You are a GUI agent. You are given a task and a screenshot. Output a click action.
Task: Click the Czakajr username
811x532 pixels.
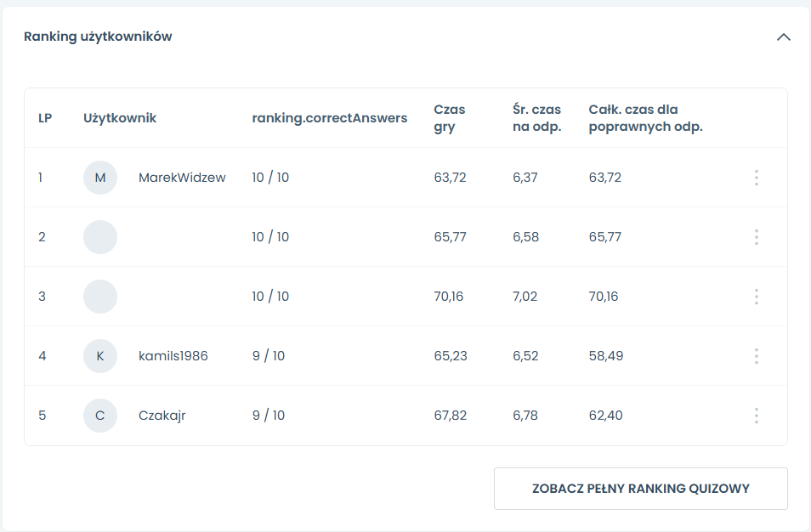pos(162,416)
